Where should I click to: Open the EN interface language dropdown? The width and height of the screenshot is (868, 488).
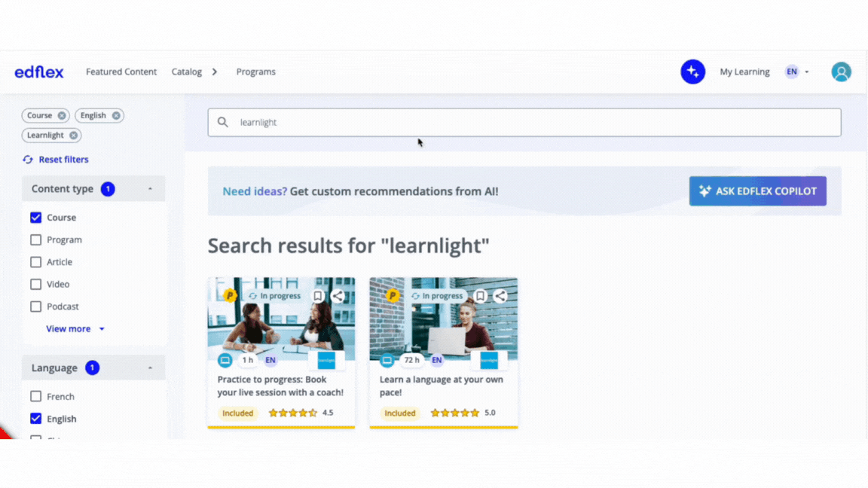tap(797, 72)
